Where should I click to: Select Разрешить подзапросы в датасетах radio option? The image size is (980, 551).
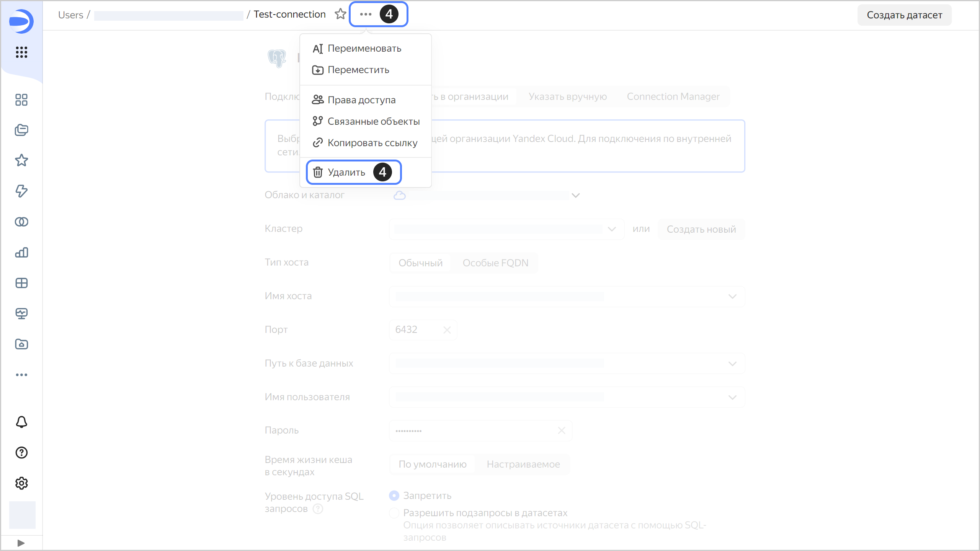point(394,513)
